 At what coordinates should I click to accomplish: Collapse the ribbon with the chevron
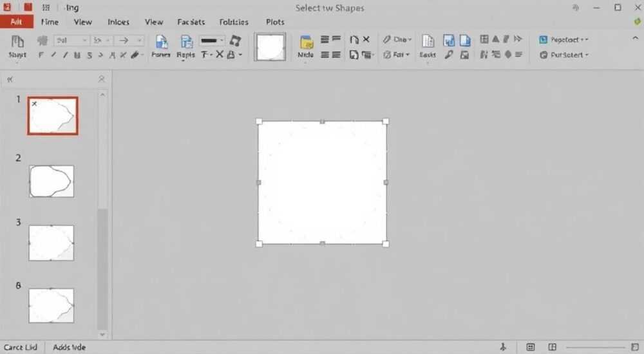[635, 38]
